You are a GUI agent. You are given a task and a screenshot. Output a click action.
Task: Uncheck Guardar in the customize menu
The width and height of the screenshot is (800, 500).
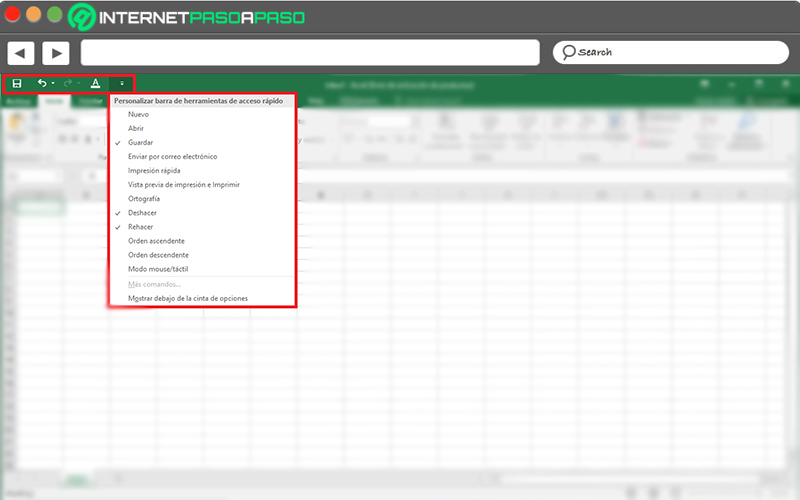click(141, 143)
